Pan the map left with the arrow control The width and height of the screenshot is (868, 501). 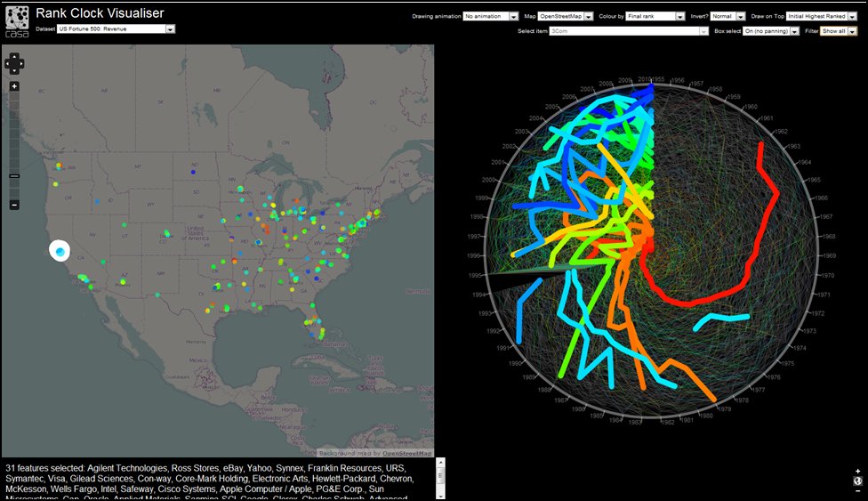tap(8, 64)
